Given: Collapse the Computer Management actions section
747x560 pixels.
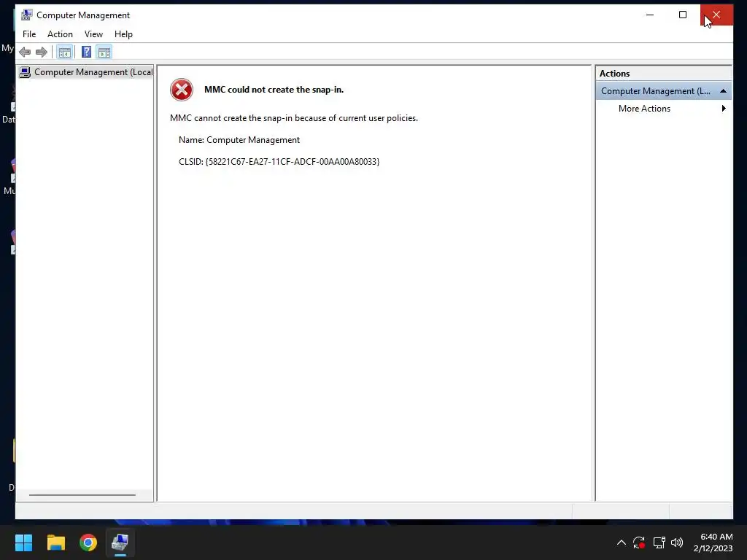Looking at the screenshot, I should coord(723,91).
